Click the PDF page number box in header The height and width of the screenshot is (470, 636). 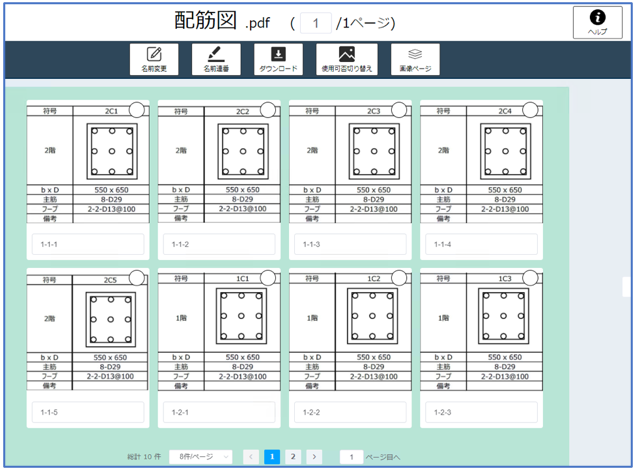[316, 23]
